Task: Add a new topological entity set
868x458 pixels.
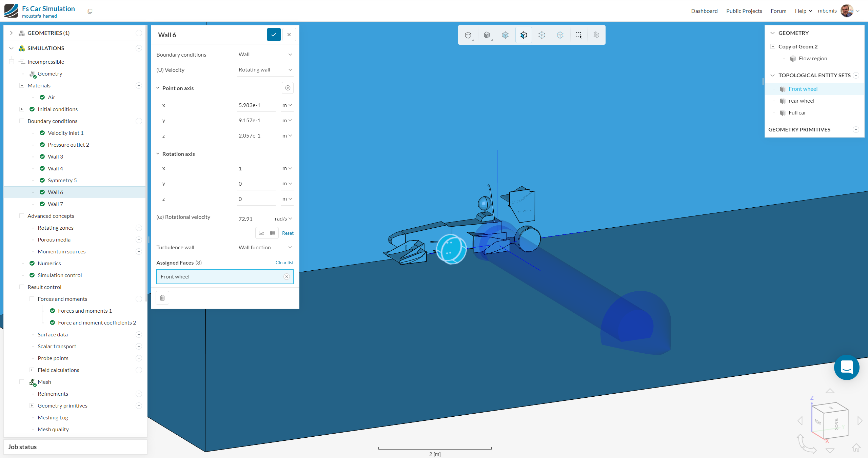Action: click(856, 76)
